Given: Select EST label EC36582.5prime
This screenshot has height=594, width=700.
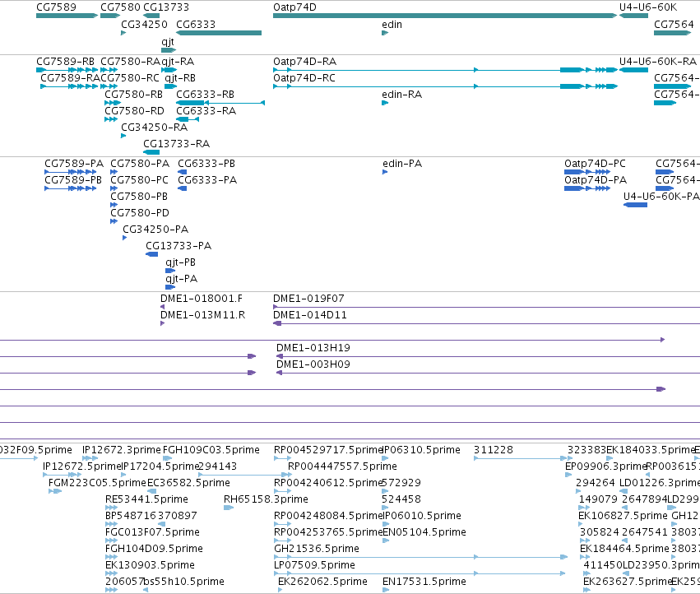Looking at the screenshot, I should [x=189, y=483].
